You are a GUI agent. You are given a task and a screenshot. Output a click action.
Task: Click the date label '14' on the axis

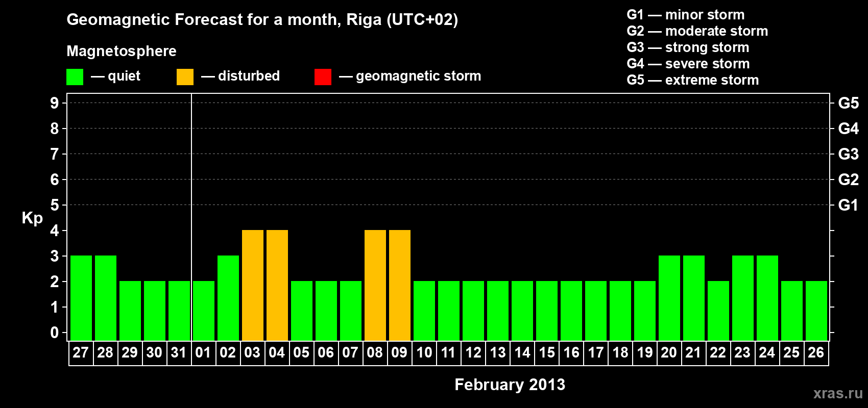522,352
